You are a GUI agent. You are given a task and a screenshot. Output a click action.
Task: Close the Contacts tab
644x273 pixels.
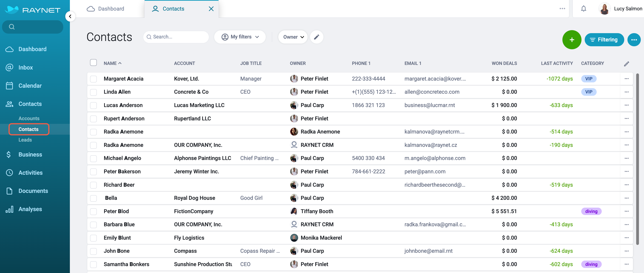[211, 9]
